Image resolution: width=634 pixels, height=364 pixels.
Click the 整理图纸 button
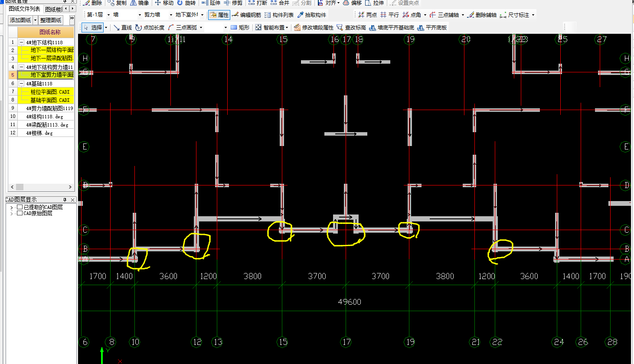51,20
